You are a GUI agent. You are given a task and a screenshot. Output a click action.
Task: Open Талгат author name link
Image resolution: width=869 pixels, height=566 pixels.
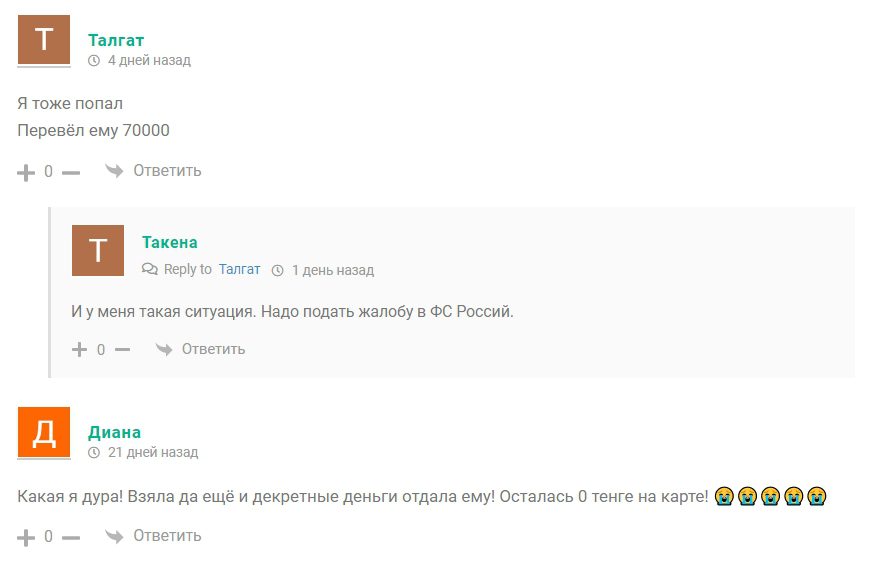116,40
